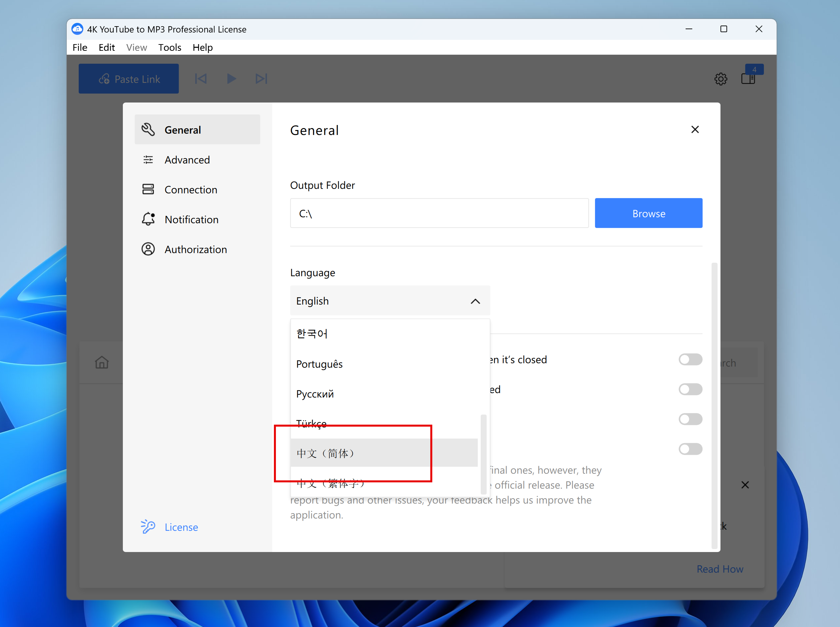The width and height of the screenshot is (840, 627).
Task: Select Português from the language list
Action: 319,364
